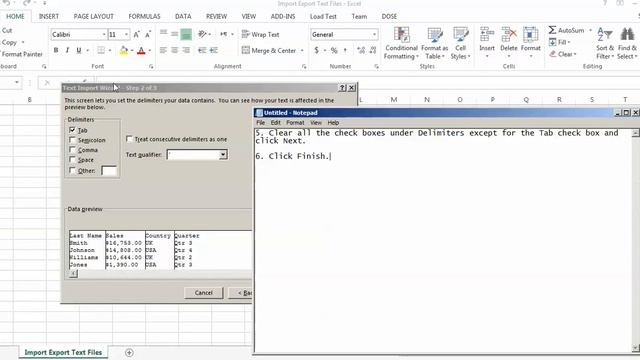This screenshot has width=640, height=360.
Task: Open Notepad's Format menu
Action: point(295,122)
